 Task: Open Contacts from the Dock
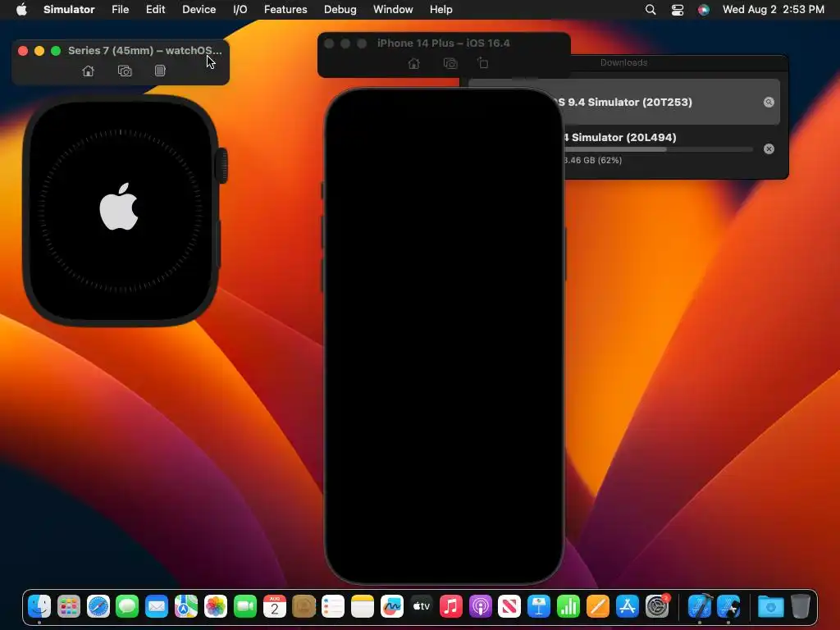click(304, 606)
